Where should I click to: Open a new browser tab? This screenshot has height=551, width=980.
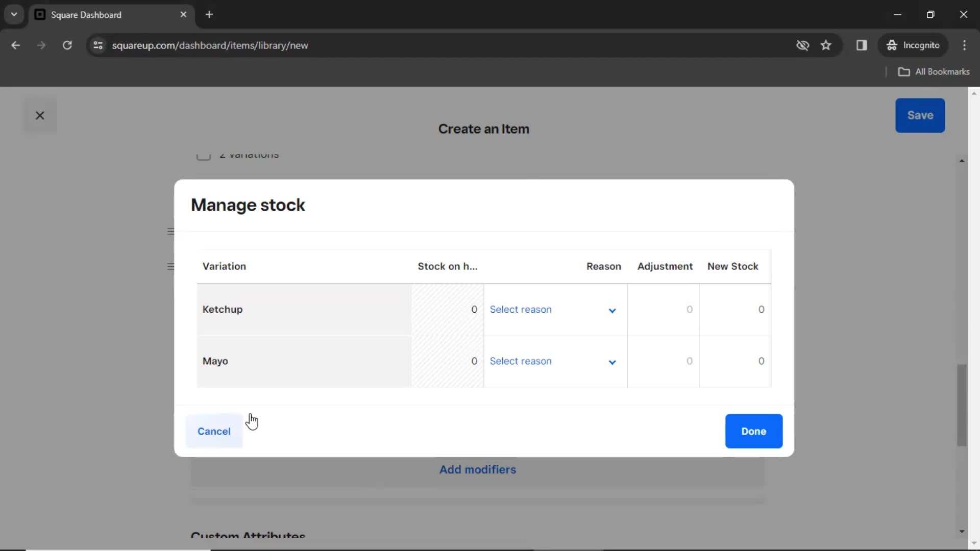[x=209, y=15]
